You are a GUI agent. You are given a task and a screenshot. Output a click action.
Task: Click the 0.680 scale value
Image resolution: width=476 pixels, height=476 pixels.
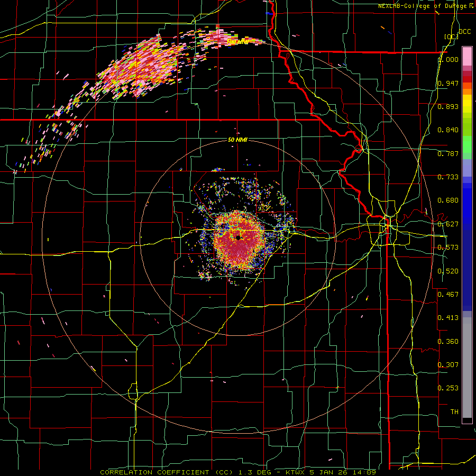448,200
